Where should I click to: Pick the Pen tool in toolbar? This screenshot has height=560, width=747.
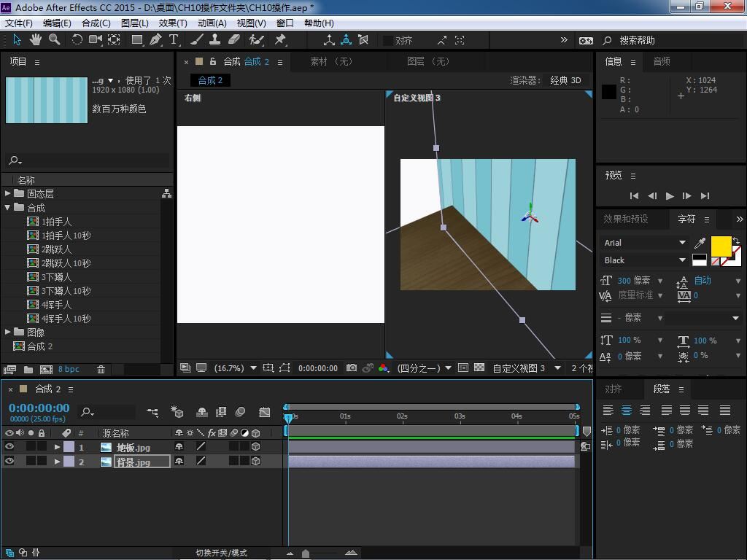tap(155, 40)
